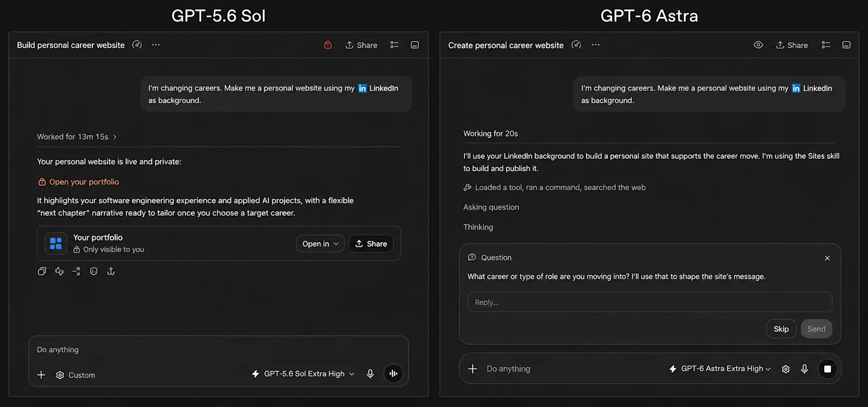The width and height of the screenshot is (868, 407).
Task: Click the Create personal career website title
Action: [x=506, y=45]
